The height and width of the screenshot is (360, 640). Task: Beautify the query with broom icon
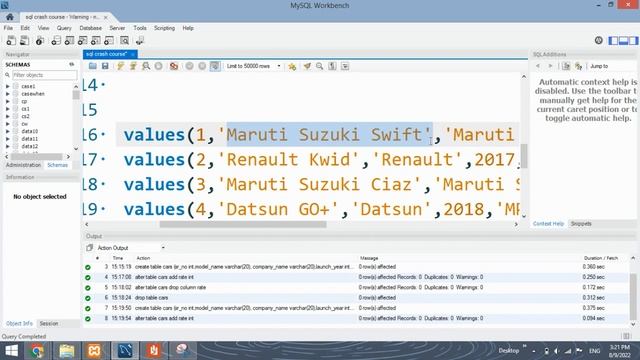pos(307,66)
